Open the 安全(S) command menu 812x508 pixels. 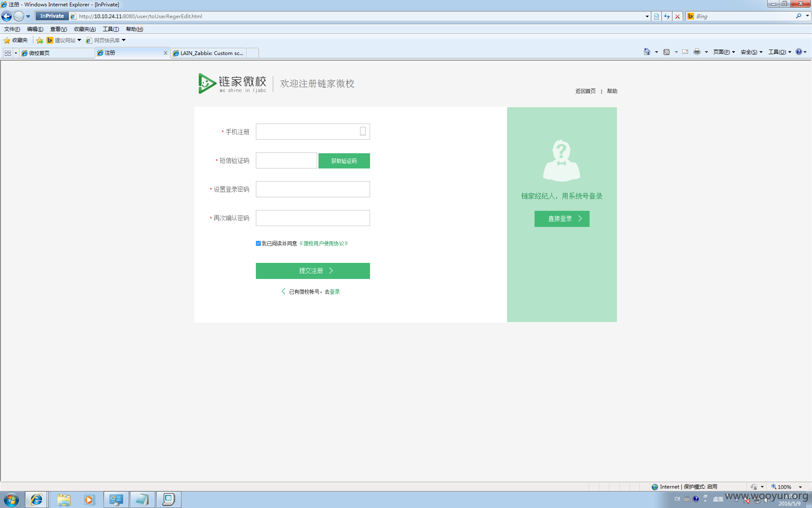[x=752, y=52]
